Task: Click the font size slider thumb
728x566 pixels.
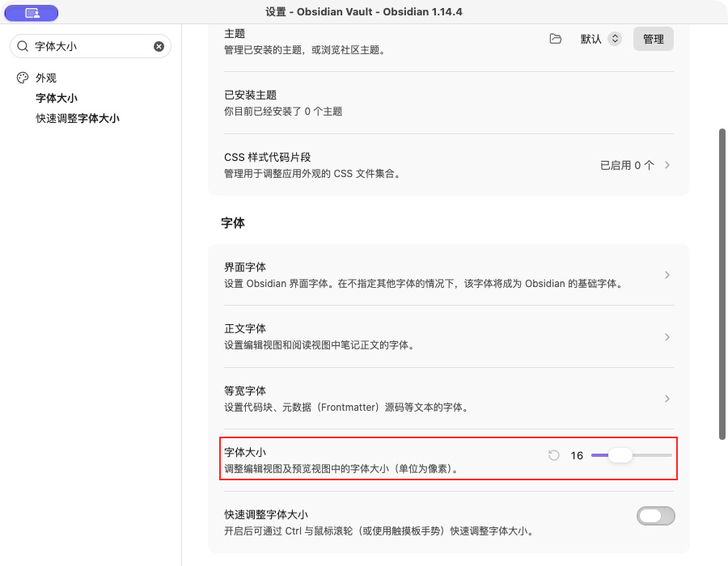Action: 620,455
